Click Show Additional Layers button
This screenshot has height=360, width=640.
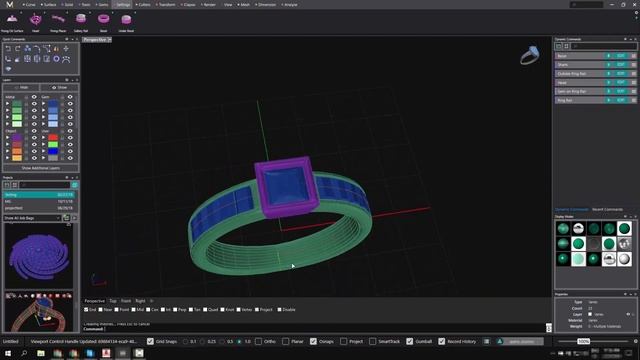pyautogui.click(x=41, y=168)
